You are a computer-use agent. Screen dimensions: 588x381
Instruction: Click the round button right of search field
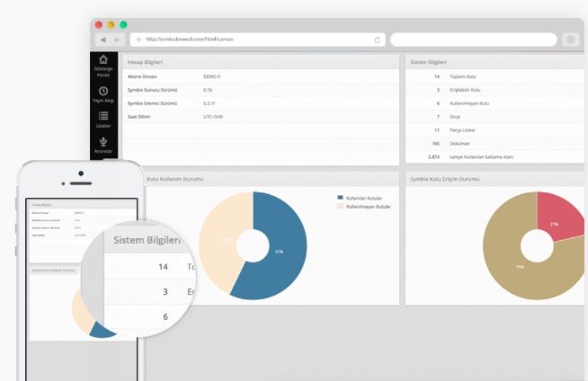pyautogui.click(x=570, y=40)
